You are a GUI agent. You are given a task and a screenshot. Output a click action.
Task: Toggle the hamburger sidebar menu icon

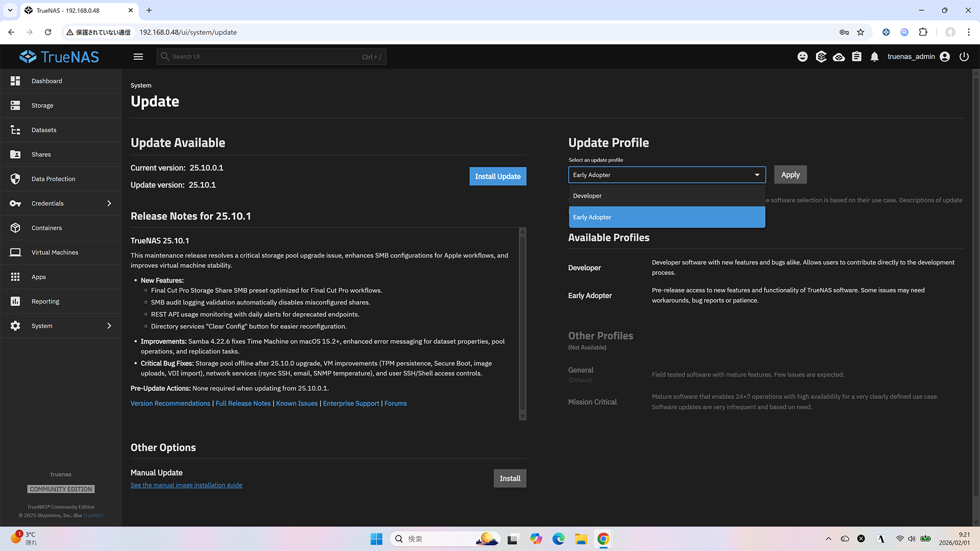(x=138, y=57)
